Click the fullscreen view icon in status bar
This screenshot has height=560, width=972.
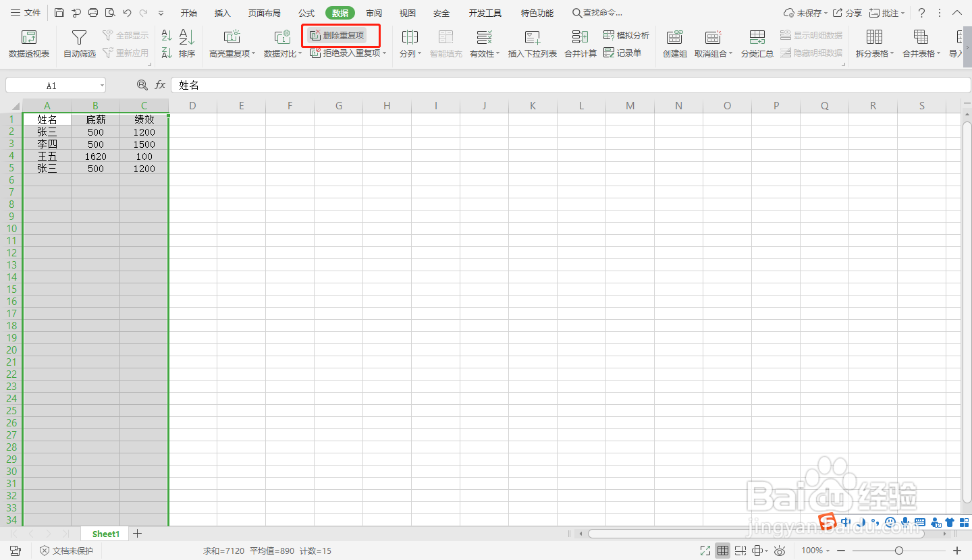pyautogui.click(x=705, y=551)
